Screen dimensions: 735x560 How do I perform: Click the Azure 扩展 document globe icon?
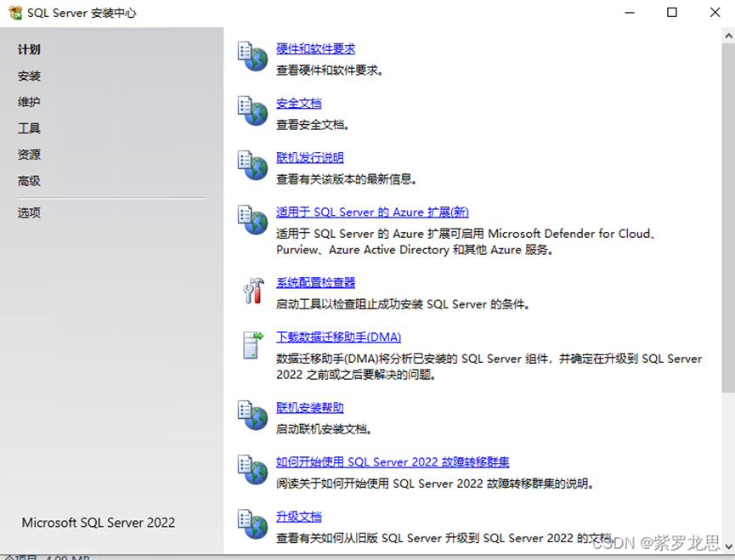[x=252, y=219]
